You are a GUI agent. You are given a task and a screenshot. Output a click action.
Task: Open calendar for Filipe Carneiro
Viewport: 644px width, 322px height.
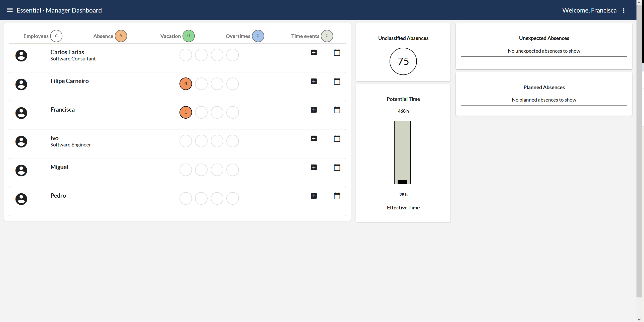[337, 81]
